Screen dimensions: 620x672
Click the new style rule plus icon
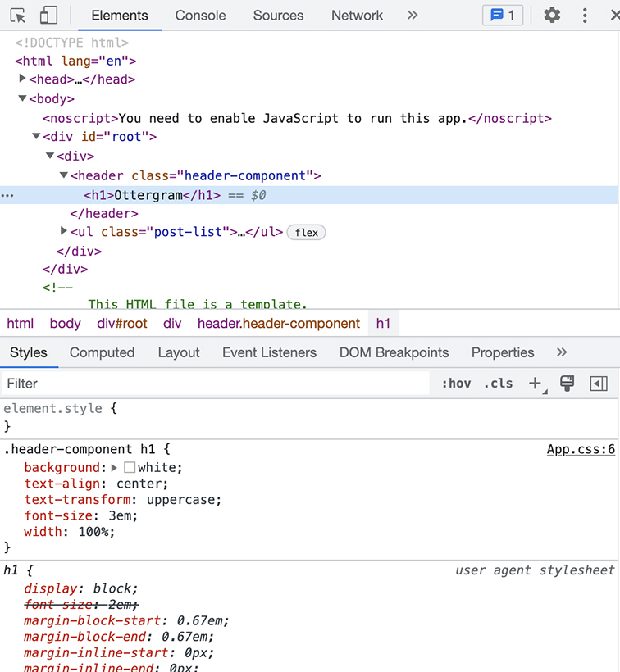pos(536,384)
